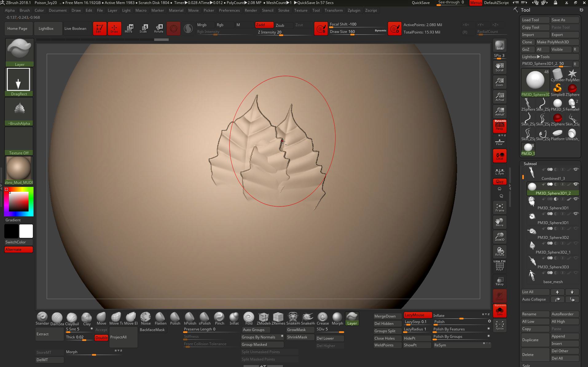
Task: Open the current material zbro_Mud picker
Action: pyautogui.click(x=19, y=170)
